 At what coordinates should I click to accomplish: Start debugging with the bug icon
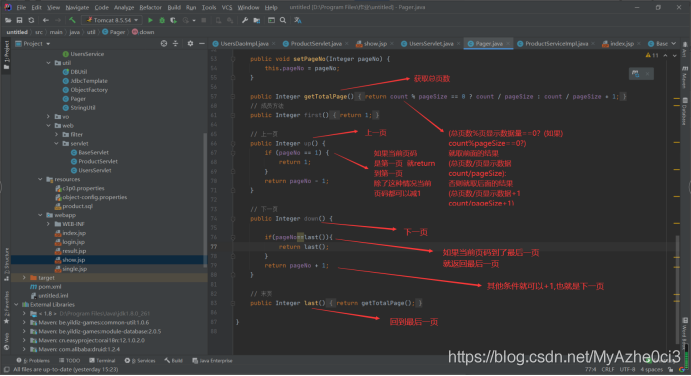[x=162, y=20]
